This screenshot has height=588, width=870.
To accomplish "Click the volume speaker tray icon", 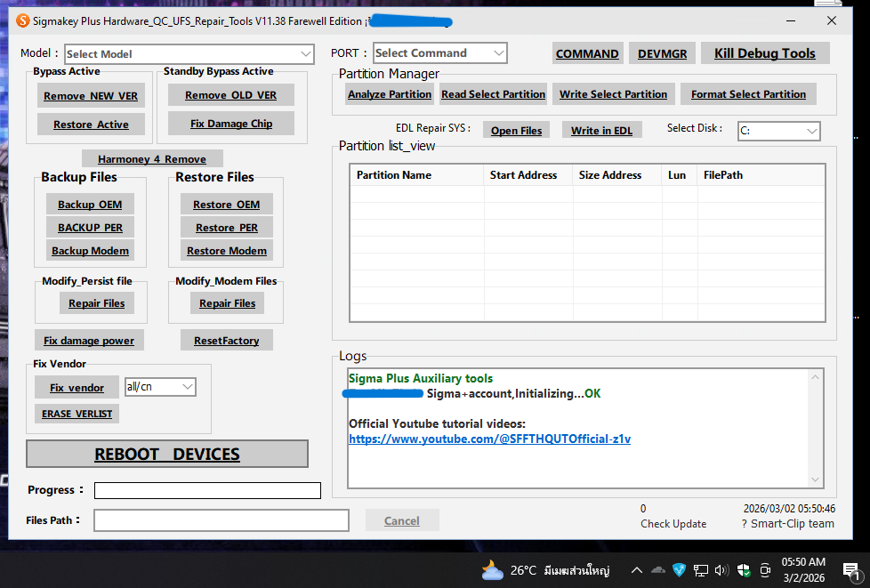I will [x=721, y=570].
